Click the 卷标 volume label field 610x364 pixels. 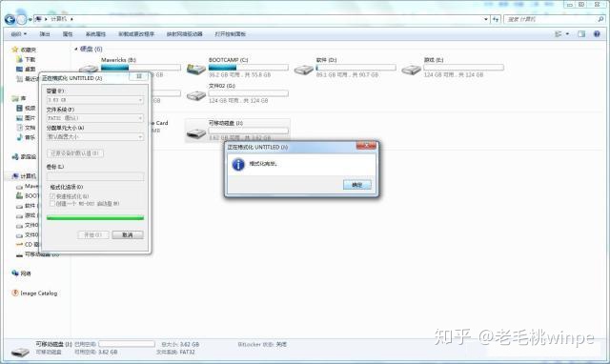(x=95, y=176)
